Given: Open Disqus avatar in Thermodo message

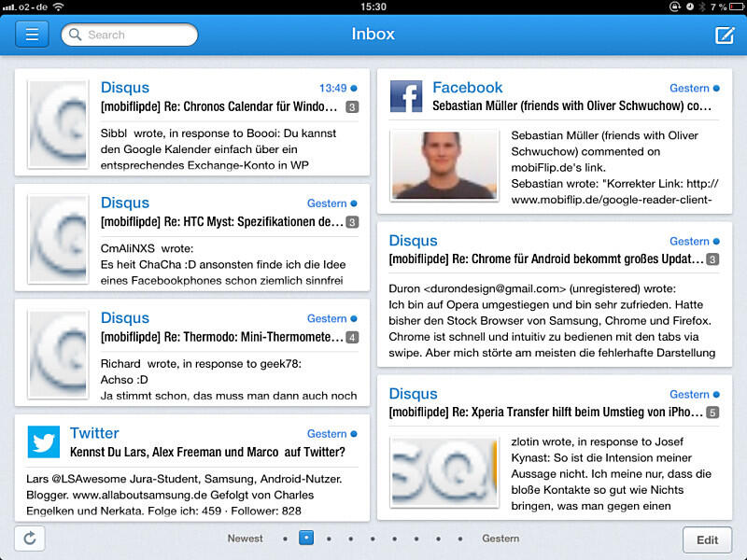Looking at the screenshot, I should pos(58,355).
